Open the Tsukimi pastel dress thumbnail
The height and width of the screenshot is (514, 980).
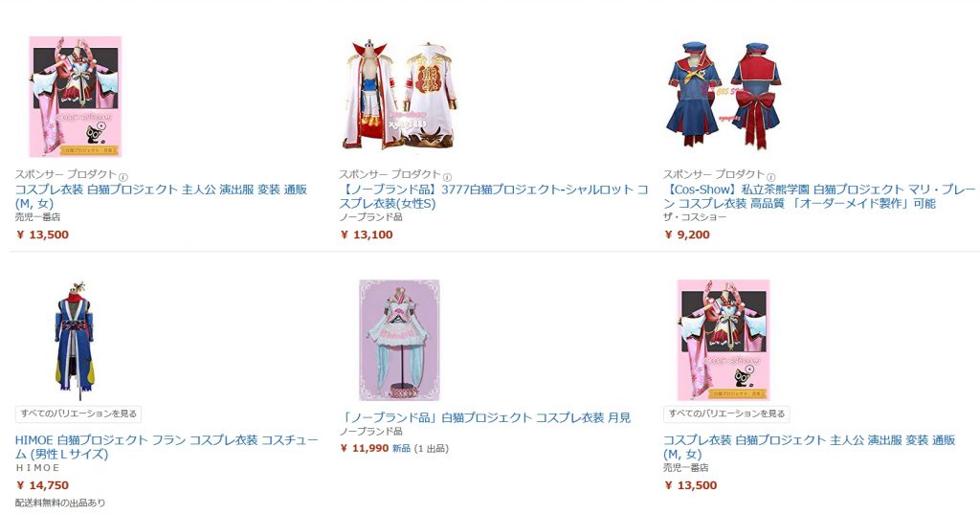click(399, 340)
